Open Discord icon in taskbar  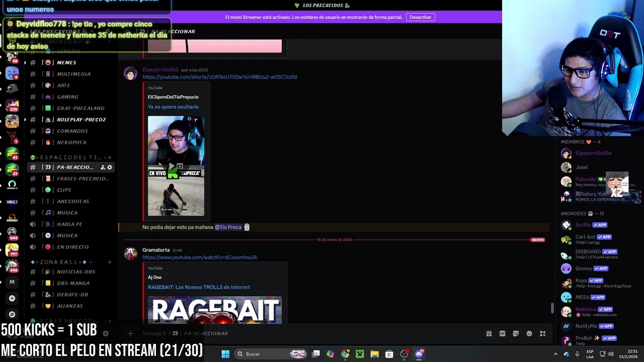click(419, 354)
